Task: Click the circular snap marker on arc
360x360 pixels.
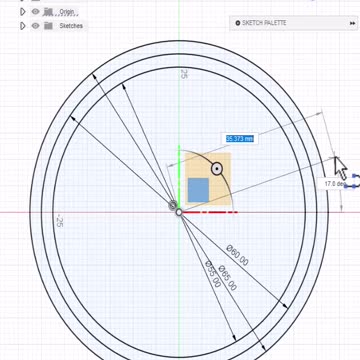Action: coord(217,169)
